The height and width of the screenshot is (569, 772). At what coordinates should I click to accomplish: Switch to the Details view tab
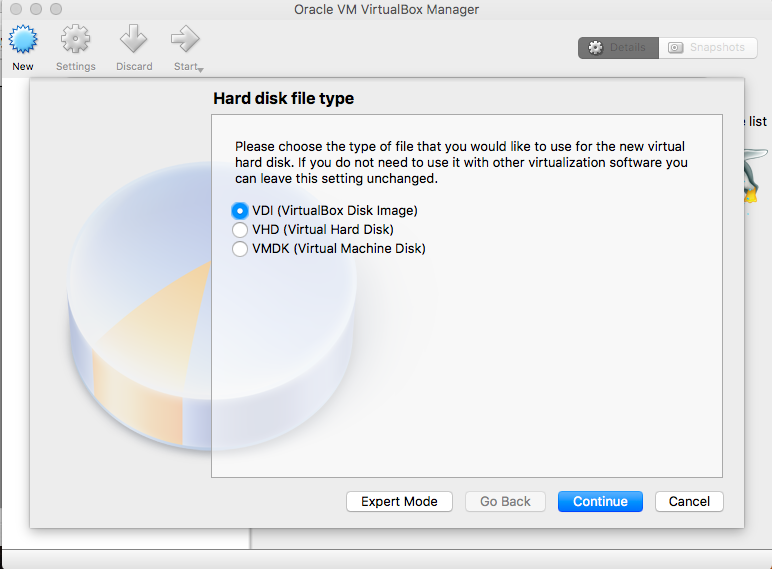618,48
